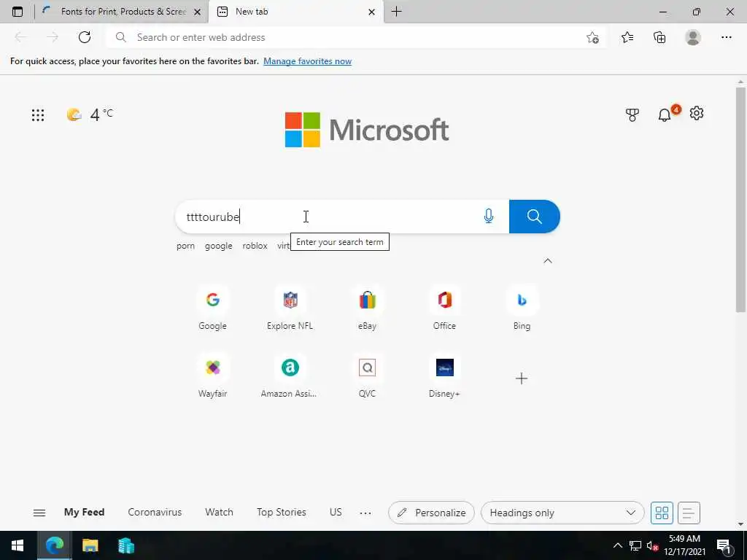Close the Fonts for Print tab

pos(197,12)
